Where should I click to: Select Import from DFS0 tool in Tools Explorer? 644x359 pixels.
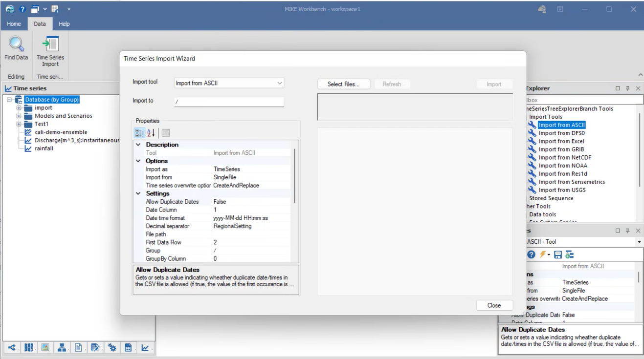(x=562, y=133)
